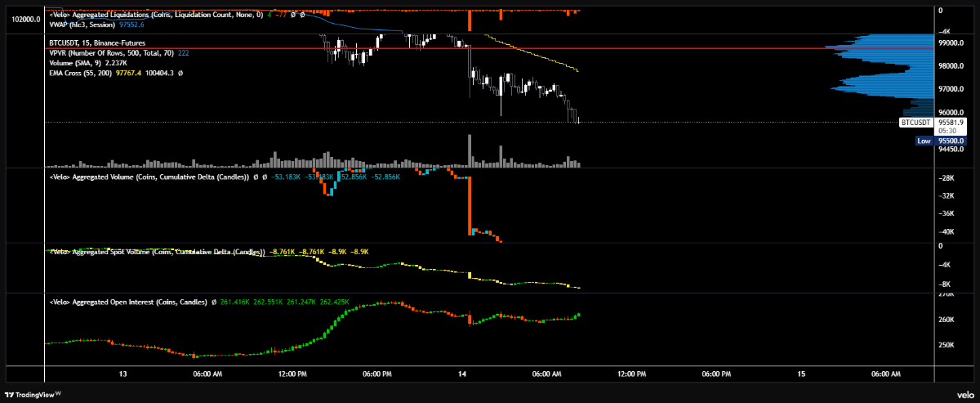Select the Aggregated Volume Cumulative Delta legend

[147, 177]
